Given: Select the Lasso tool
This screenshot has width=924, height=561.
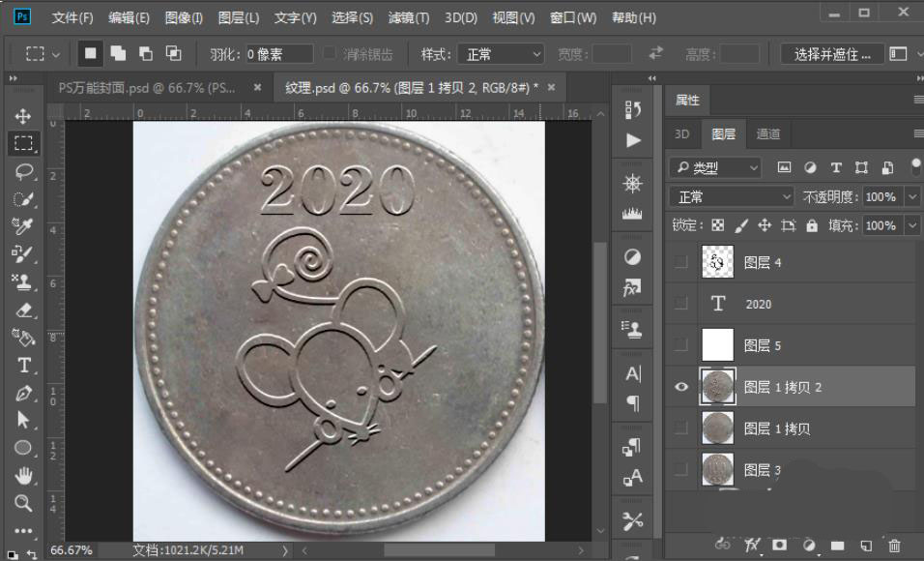Looking at the screenshot, I should coord(23,171).
